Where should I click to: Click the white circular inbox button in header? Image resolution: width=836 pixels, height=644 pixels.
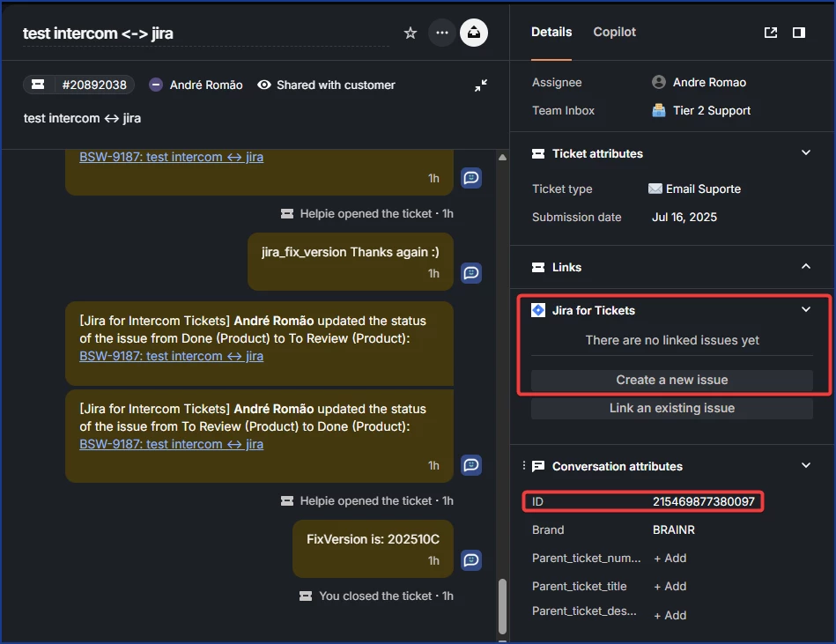474,33
